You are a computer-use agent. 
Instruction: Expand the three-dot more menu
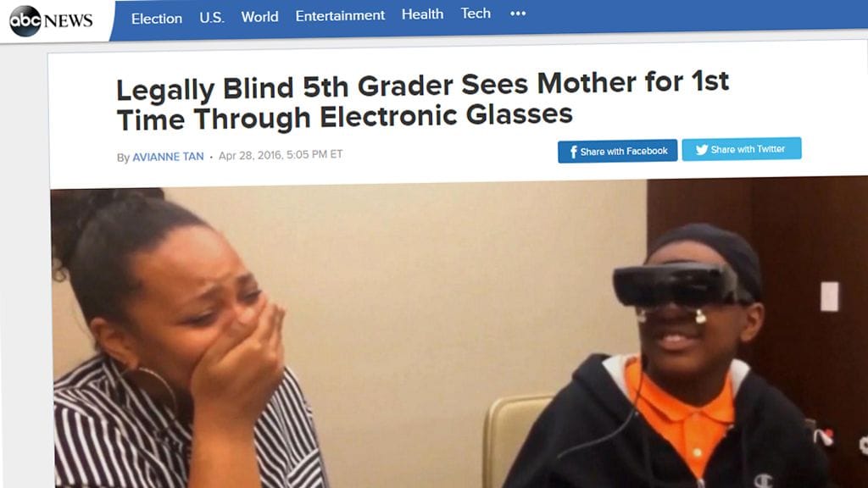point(518,14)
